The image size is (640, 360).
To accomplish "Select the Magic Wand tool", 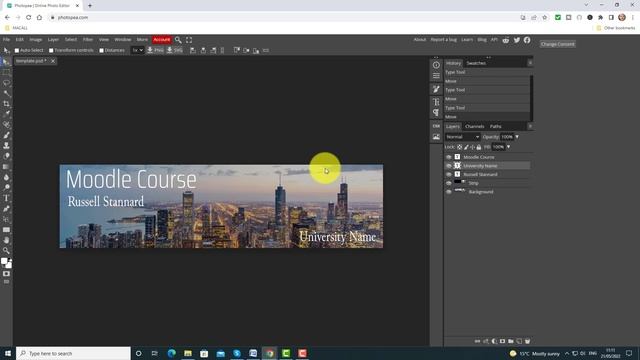I will (x=6, y=93).
